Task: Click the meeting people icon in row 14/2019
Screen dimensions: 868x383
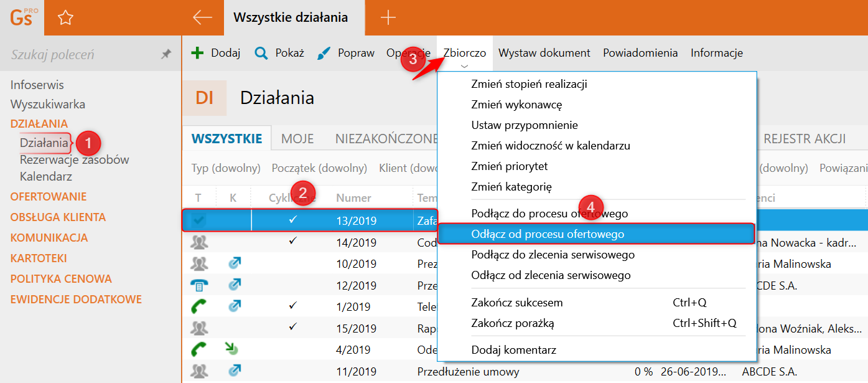Action: [199, 242]
